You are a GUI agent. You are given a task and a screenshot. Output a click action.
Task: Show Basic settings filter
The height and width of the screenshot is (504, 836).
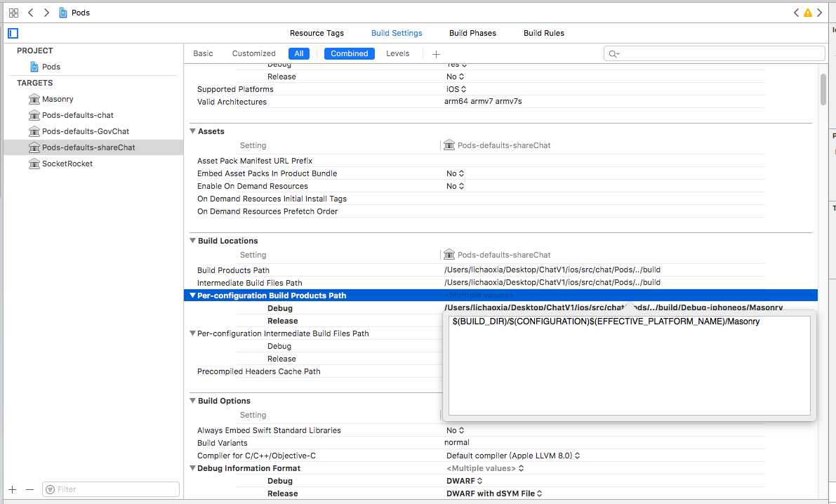pyautogui.click(x=203, y=54)
